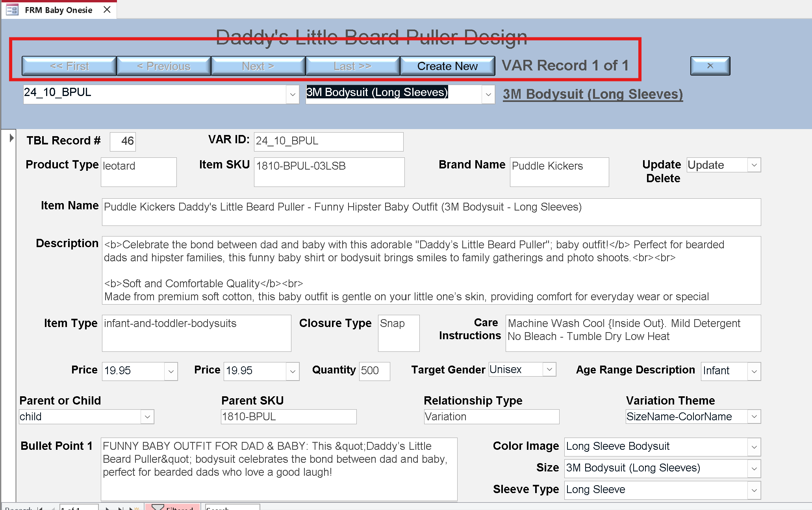Go to the << First record
Screen dimensions: 812x510
69,66
